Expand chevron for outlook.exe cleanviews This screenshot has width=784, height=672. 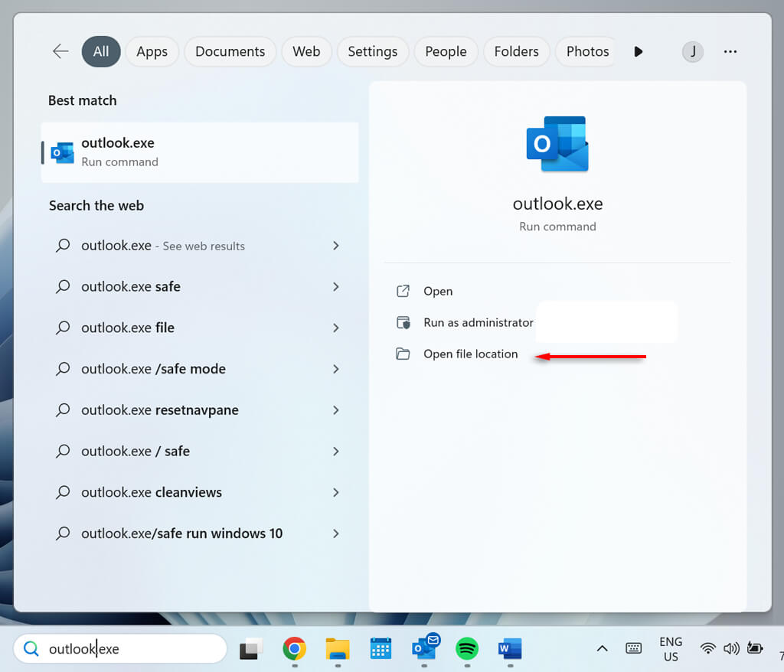pos(336,492)
